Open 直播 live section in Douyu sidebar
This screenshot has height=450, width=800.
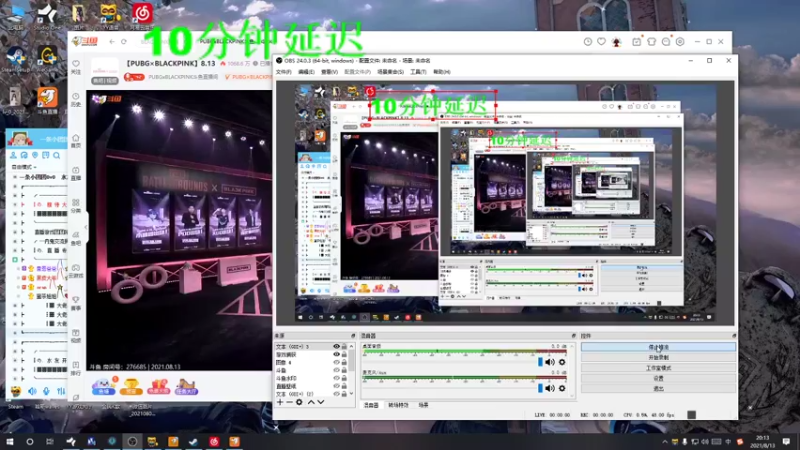[76, 173]
